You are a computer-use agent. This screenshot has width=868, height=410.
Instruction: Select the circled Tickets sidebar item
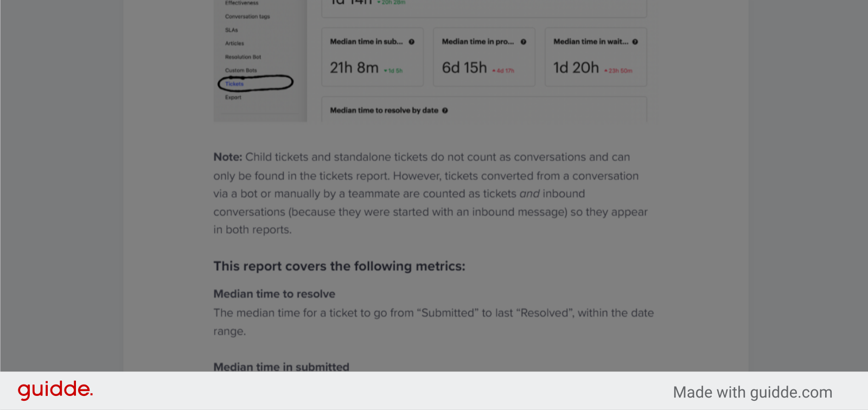tap(234, 84)
